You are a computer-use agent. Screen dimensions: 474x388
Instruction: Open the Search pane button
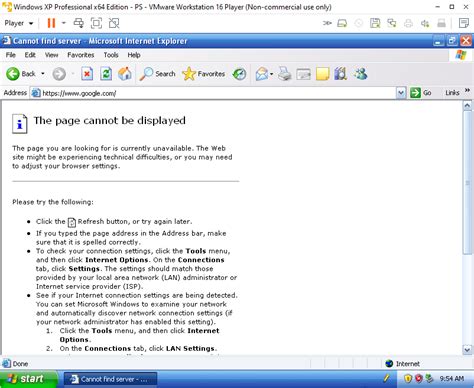point(157,74)
